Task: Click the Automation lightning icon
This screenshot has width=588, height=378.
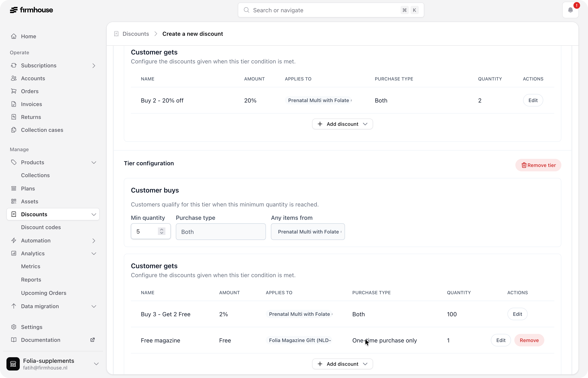Action: 14,241
